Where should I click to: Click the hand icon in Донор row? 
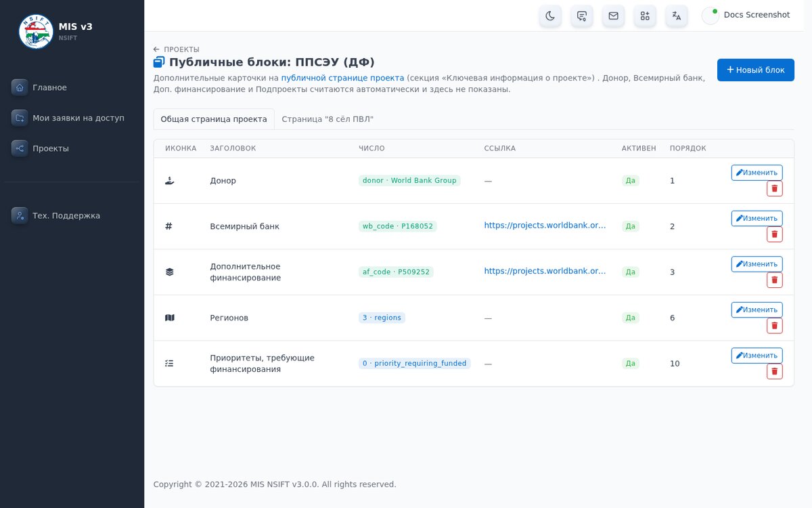click(170, 181)
